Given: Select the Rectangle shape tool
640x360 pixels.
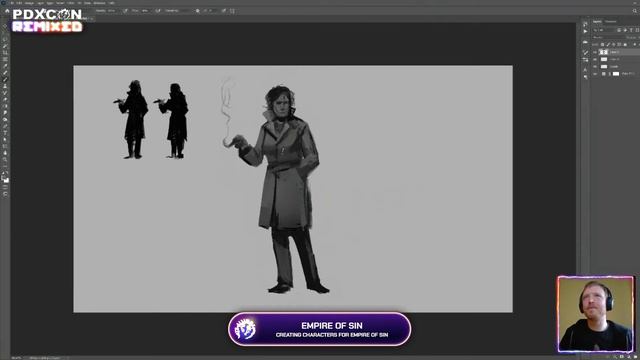Looking at the screenshot, I should (x=5, y=146).
